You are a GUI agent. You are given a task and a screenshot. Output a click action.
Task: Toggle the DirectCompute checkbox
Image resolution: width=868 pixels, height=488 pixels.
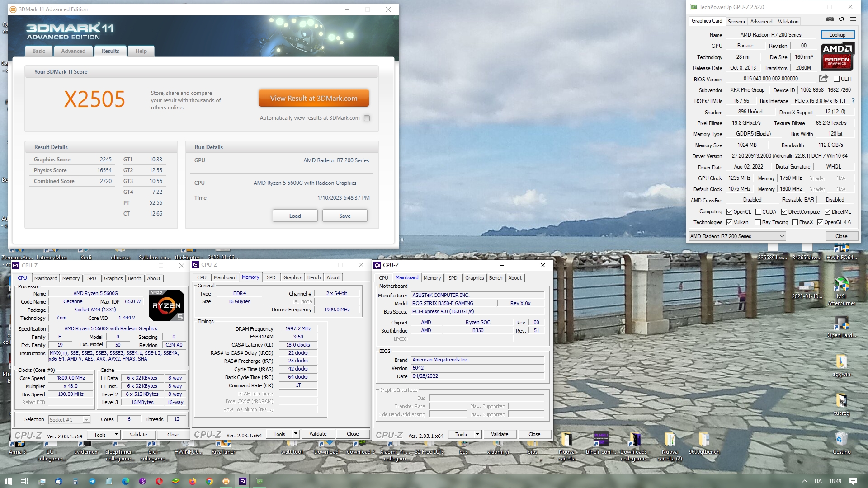[x=784, y=212]
